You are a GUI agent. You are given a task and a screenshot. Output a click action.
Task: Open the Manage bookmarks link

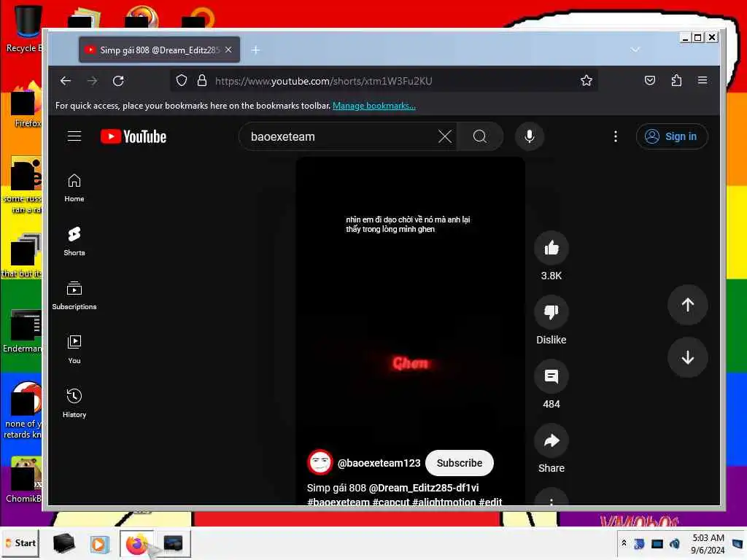[x=374, y=106]
